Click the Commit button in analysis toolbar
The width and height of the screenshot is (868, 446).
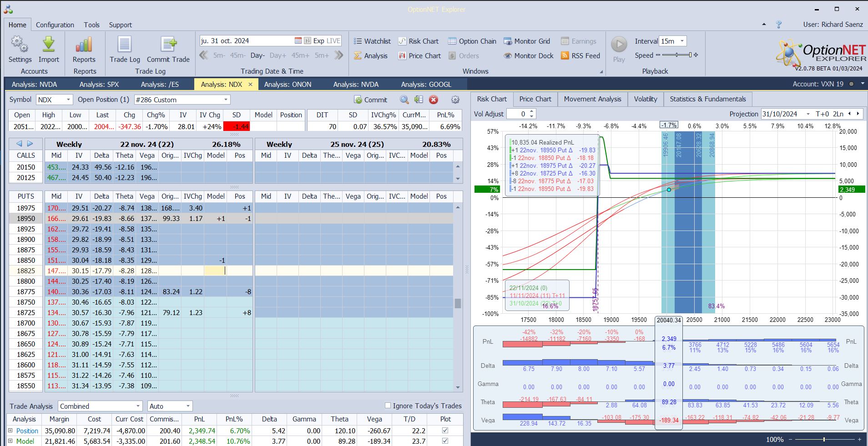(371, 100)
